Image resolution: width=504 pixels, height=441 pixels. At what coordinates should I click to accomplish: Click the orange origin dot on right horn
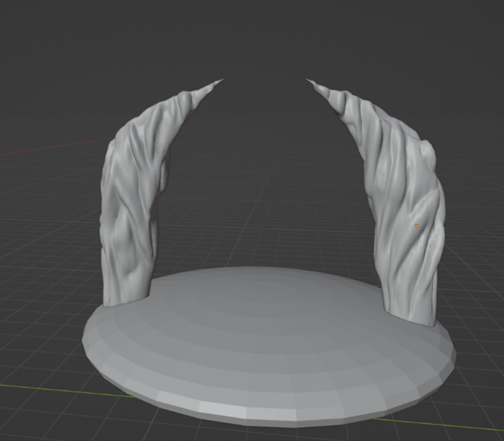coord(417,225)
